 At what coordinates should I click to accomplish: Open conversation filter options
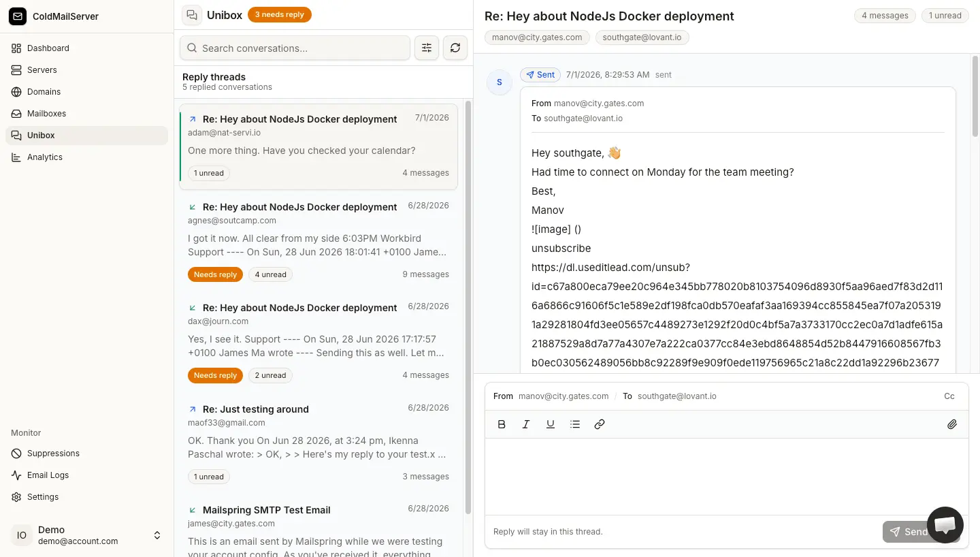click(427, 48)
